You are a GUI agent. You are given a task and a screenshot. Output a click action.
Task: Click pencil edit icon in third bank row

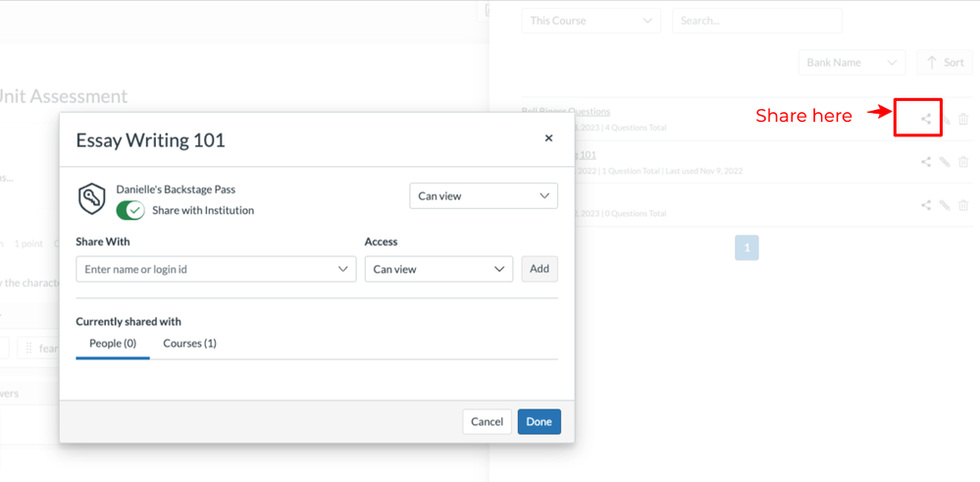[945, 205]
